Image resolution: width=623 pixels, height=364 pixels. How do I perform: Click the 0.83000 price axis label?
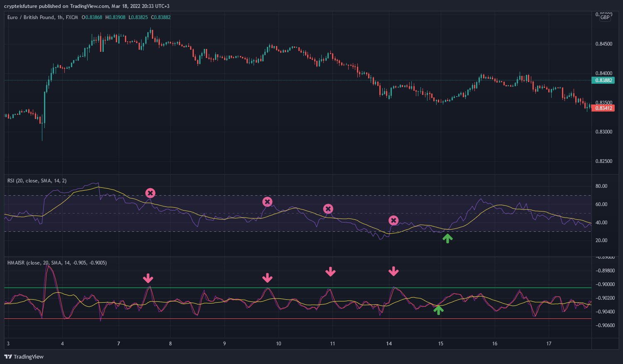tap(604, 132)
